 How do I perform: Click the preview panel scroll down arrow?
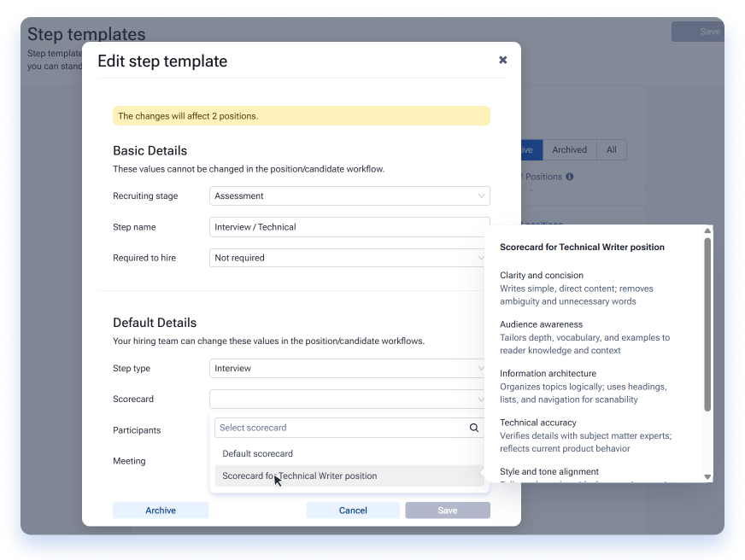(707, 477)
